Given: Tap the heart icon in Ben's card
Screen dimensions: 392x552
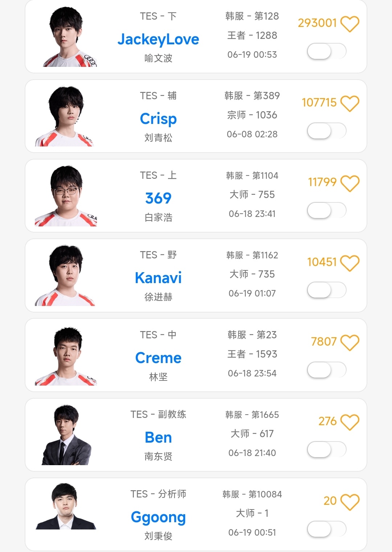Looking at the screenshot, I should click(350, 422).
